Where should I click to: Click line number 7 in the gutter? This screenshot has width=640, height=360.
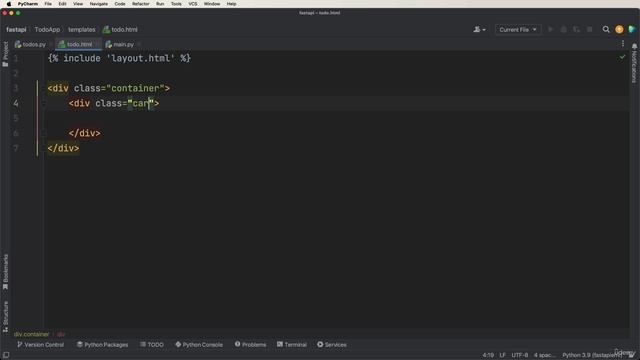(x=16, y=149)
